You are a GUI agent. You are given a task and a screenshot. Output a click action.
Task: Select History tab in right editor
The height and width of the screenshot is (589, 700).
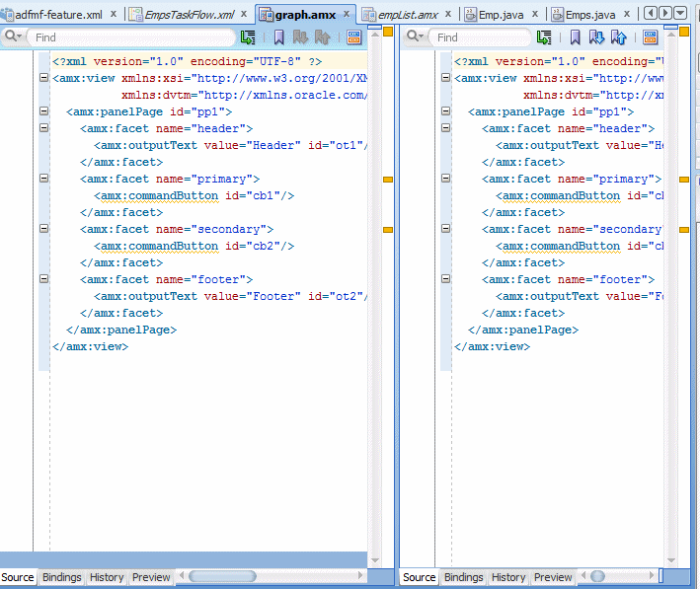pyautogui.click(x=508, y=577)
